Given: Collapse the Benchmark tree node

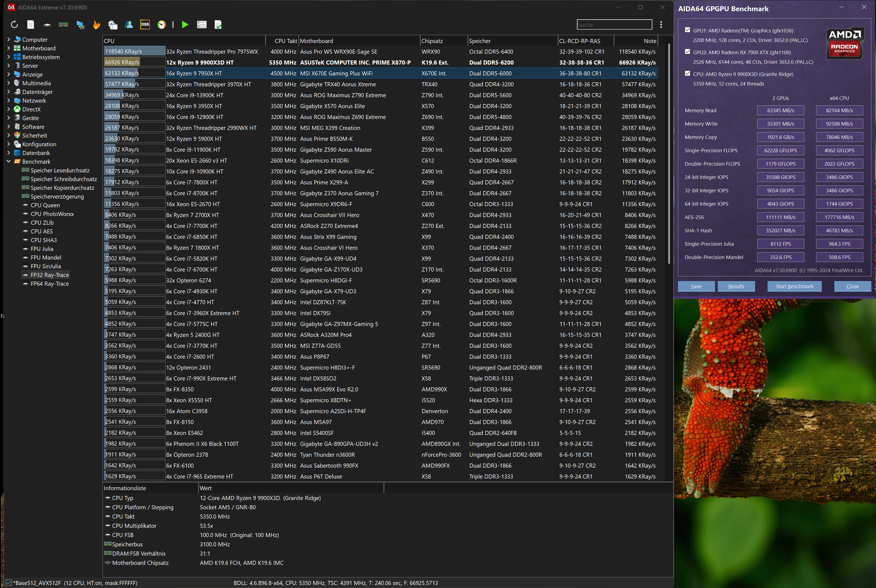Looking at the screenshot, I should (x=8, y=161).
